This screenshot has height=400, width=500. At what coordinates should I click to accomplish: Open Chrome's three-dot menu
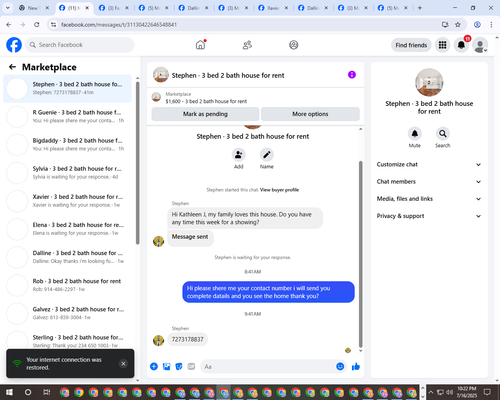(x=491, y=24)
